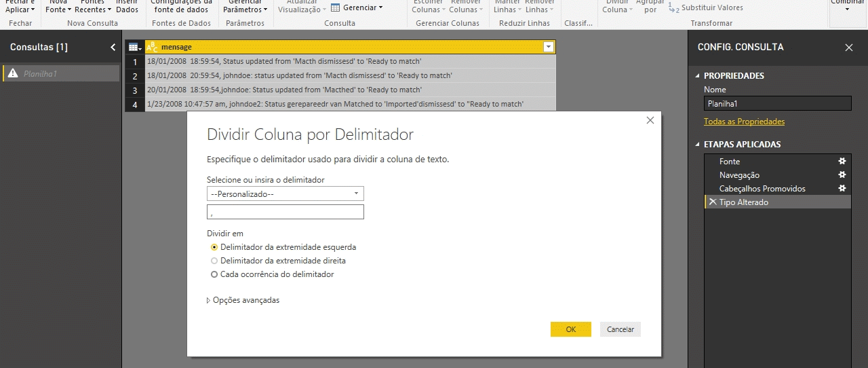Click Inserir Dados in Nova Consulta group
Image resolution: width=868 pixels, height=368 pixels.
click(x=127, y=7)
